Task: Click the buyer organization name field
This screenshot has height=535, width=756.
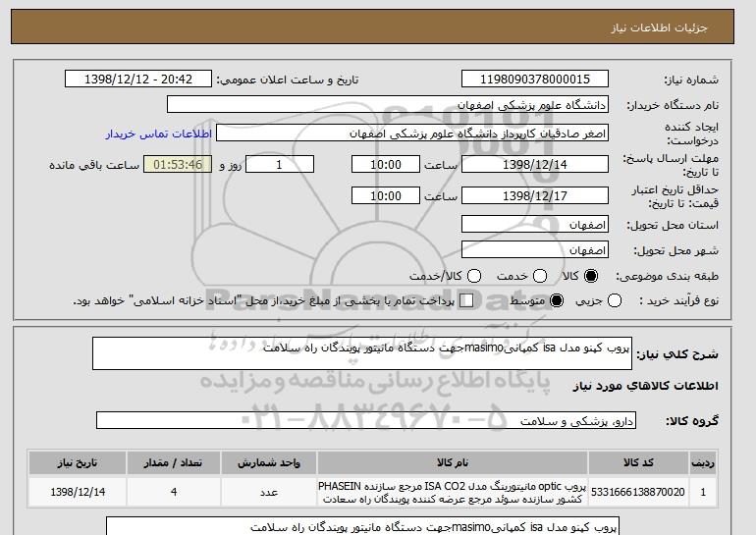Action: 388,105
